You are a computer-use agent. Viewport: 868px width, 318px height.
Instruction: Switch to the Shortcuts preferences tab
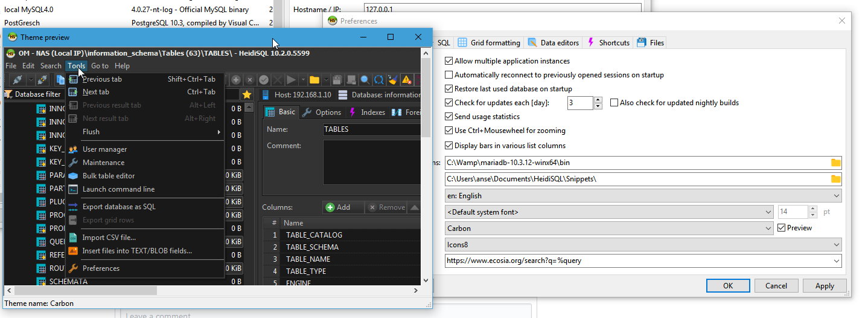point(608,42)
